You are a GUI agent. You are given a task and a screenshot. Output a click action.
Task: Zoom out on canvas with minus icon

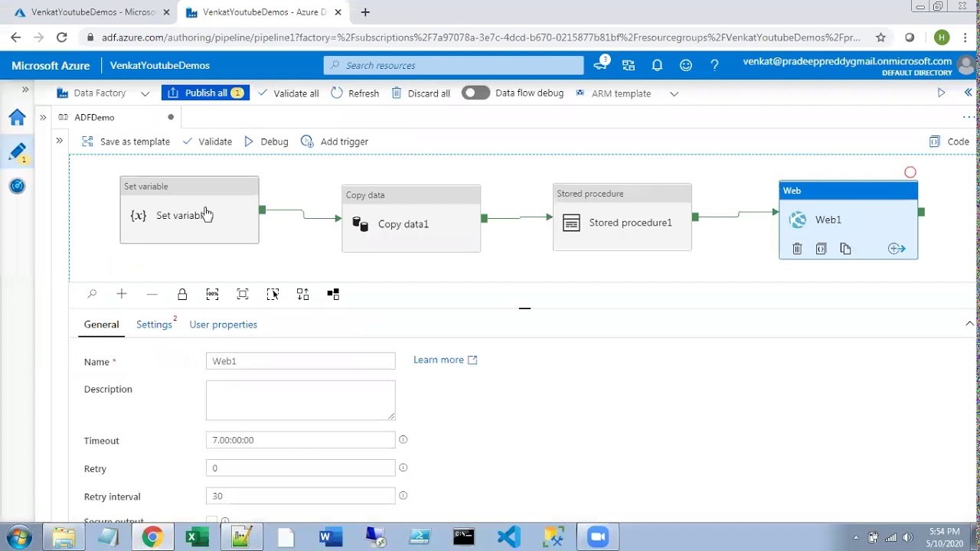tap(152, 294)
